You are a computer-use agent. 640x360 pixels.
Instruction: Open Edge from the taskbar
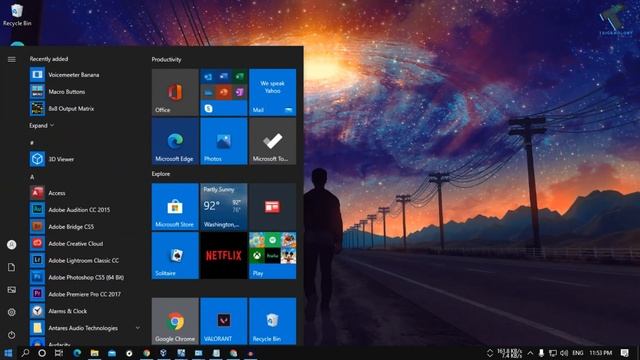point(77,353)
